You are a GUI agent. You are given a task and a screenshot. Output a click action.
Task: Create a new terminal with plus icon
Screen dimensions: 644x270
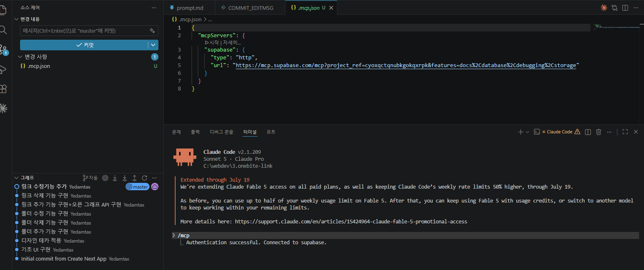click(520, 132)
